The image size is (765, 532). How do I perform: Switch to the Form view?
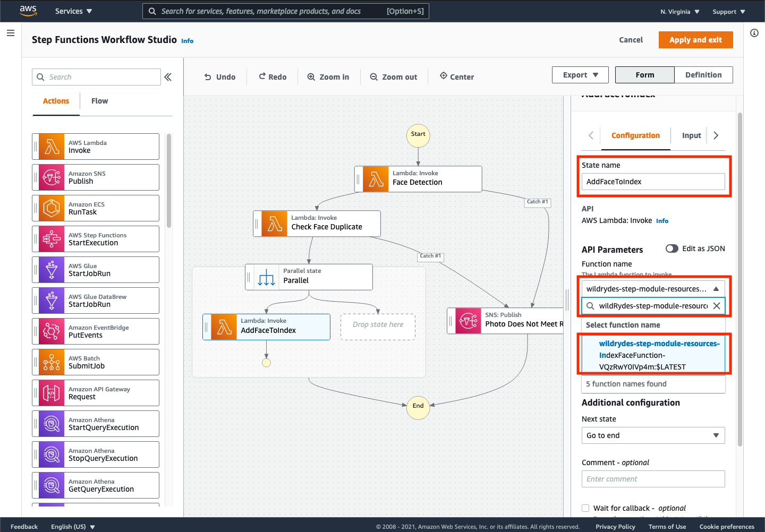[x=645, y=75]
